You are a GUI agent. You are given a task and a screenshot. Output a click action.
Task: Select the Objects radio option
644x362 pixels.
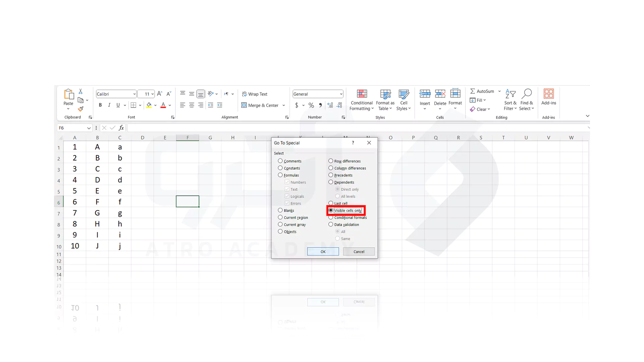tap(280, 232)
